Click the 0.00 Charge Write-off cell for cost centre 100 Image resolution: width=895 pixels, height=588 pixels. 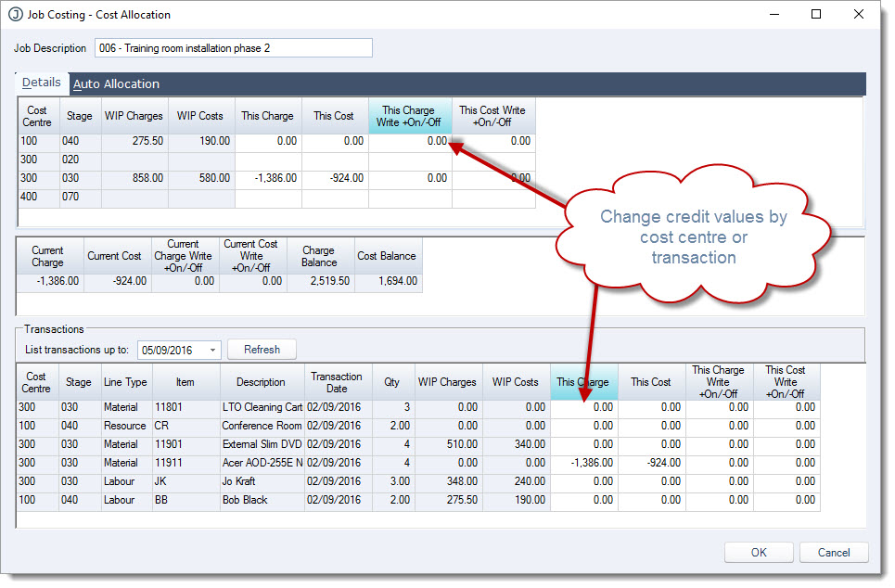point(410,141)
